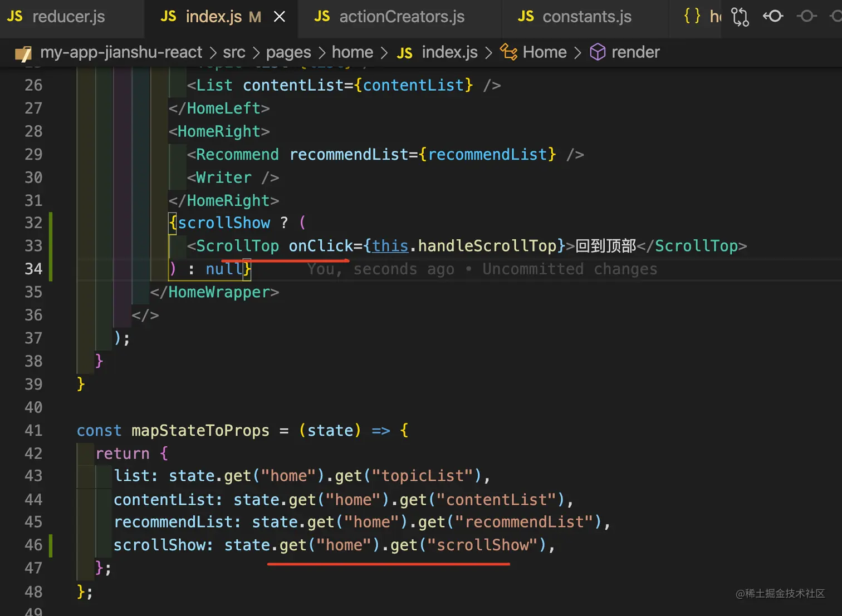Go to previous change arrow-circle icon

tap(773, 17)
